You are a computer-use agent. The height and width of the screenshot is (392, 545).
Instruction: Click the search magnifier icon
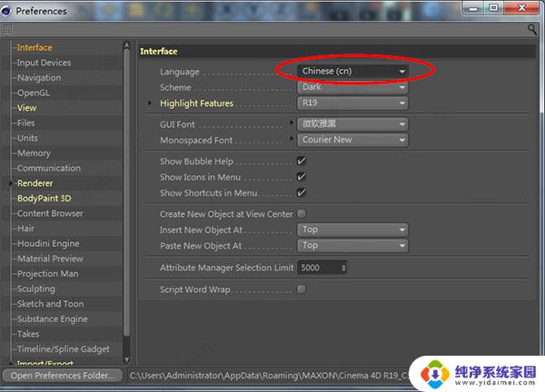pyautogui.click(x=531, y=30)
